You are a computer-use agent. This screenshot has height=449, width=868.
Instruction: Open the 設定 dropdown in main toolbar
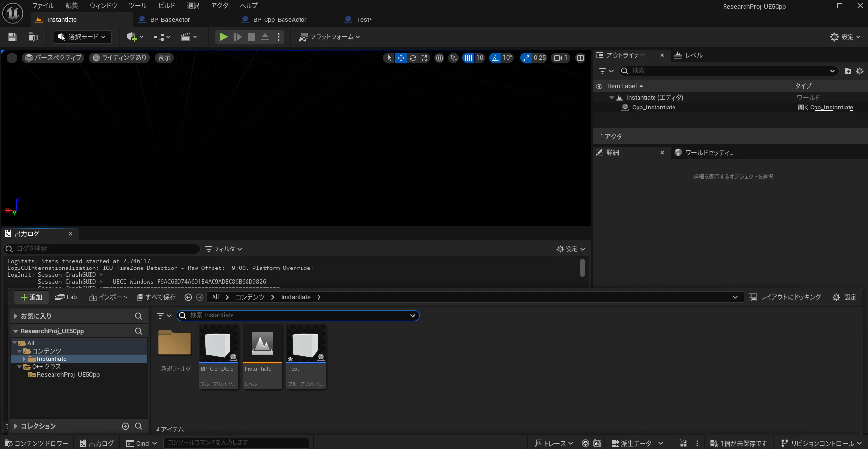pos(845,37)
